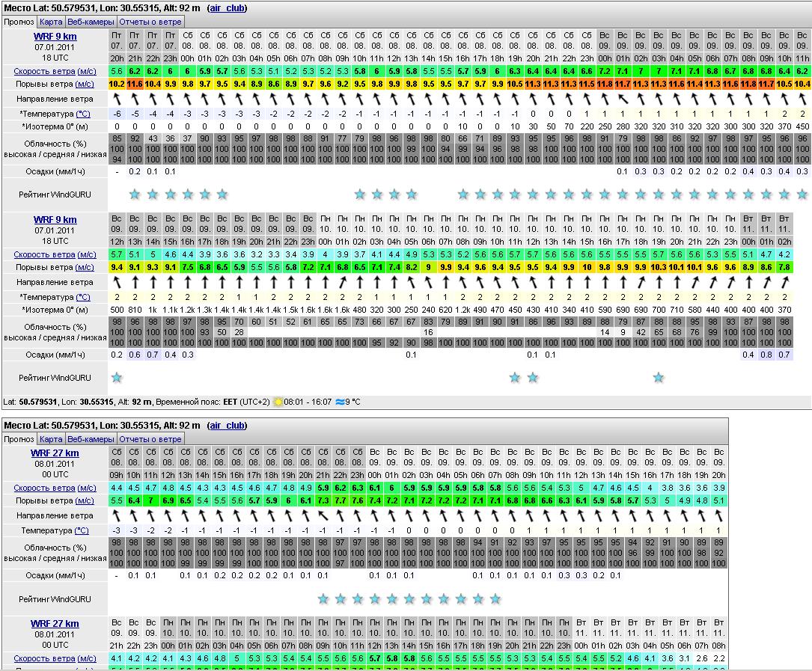Select the lone rating star at Вс 12h
Viewport: 812px width, 671px height.
(117, 378)
